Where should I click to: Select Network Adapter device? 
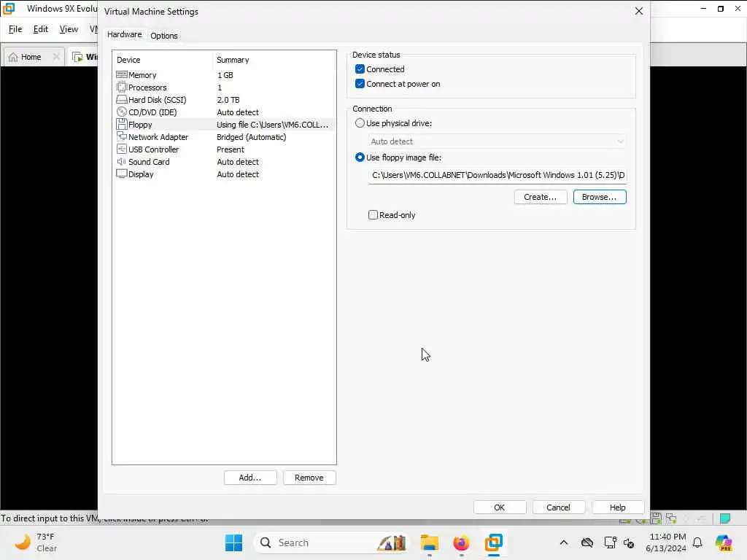224,136
